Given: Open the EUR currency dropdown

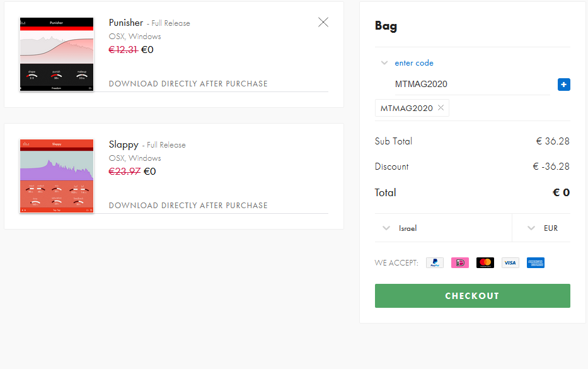Looking at the screenshot, I should (541, 228).
